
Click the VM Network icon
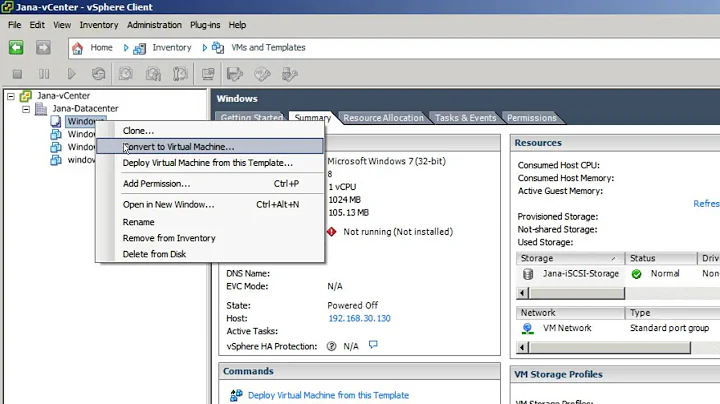[x=528, y=328]
